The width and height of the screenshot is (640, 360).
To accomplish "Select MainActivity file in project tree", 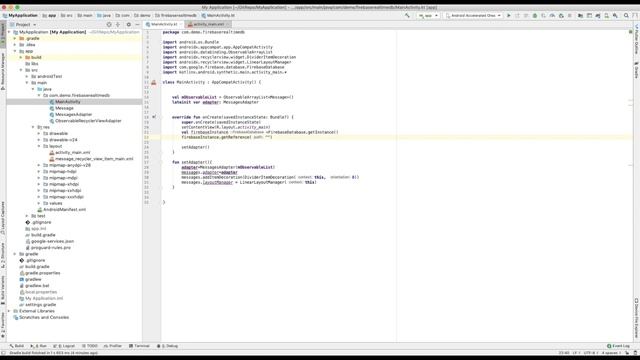I will click(64, 102).
